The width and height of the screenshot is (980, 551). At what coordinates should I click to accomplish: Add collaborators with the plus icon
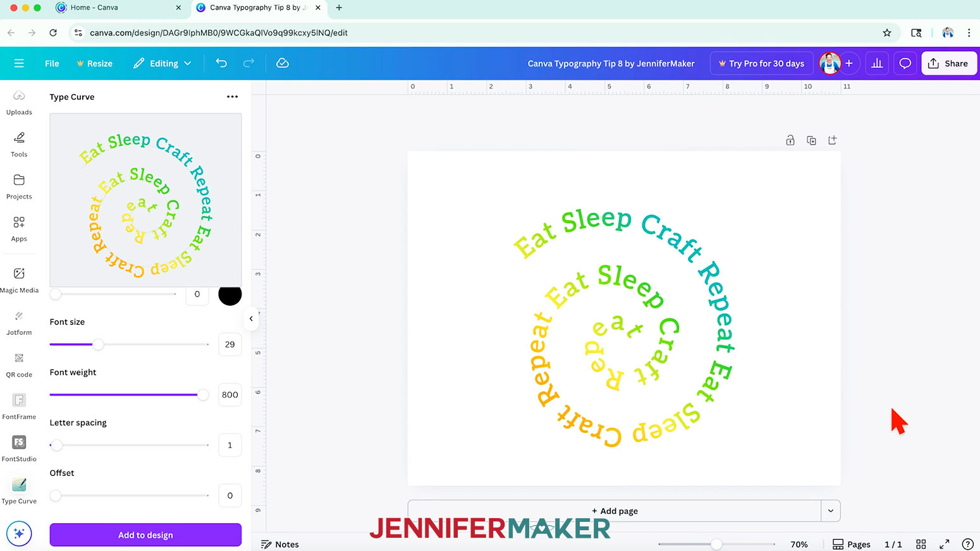click(849, 63)
